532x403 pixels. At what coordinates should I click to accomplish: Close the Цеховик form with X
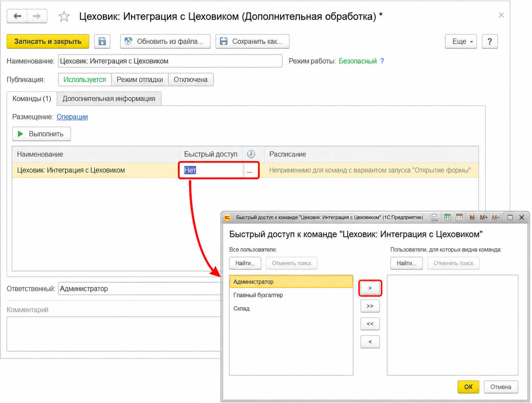click(x=501, y=15)
